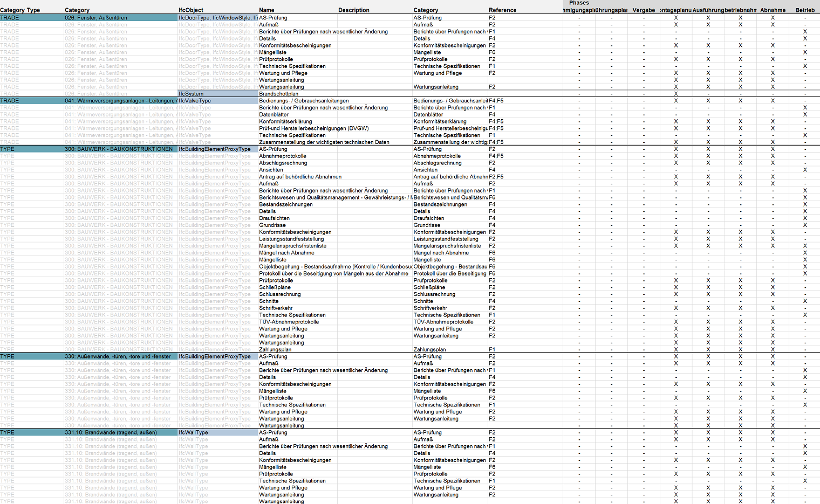Click 'Schriftverkehr' in the Name column

click(x=276, y=308)
